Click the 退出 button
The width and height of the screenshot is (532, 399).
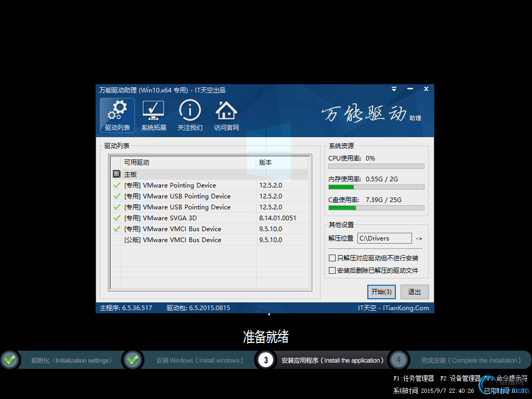(414, 292)
